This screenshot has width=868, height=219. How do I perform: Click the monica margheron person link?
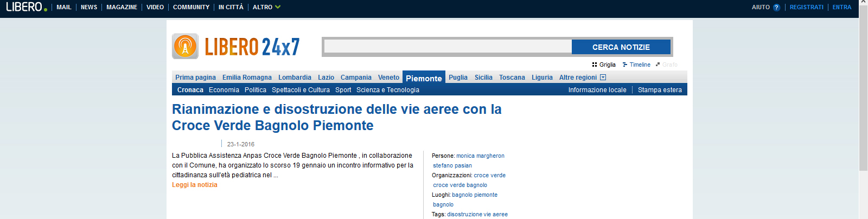[x=480, y=156]
